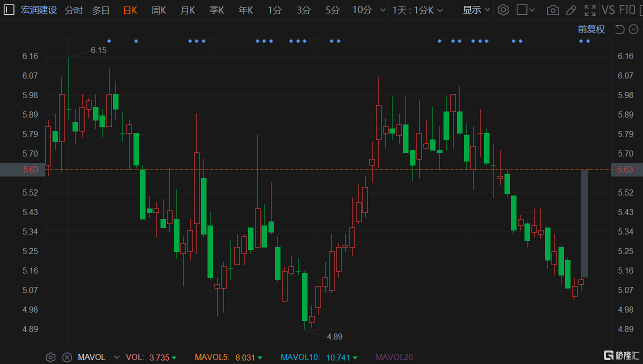Image resolution: width=643 pixels, height=364 pixels.
Task: Toggle fullscreen chart view
Action: pos(590,10)
